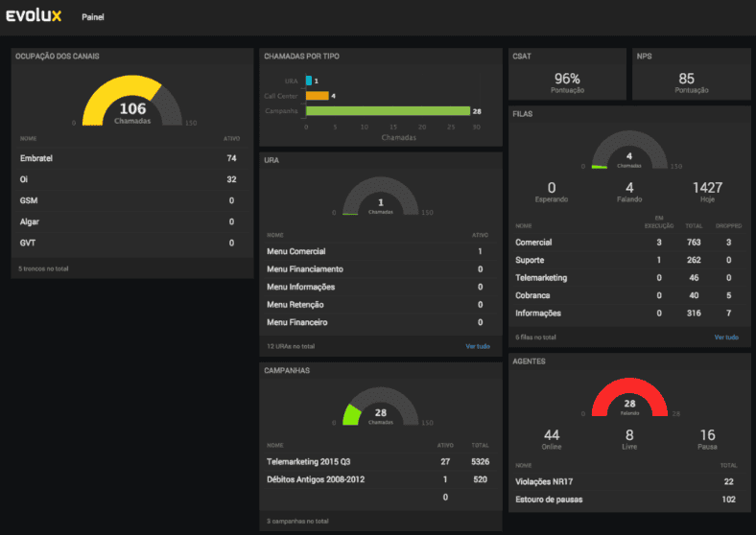Viewport: 756px width, 535px height.
Task: Click the orange Call Center bar
Action: 318,96
